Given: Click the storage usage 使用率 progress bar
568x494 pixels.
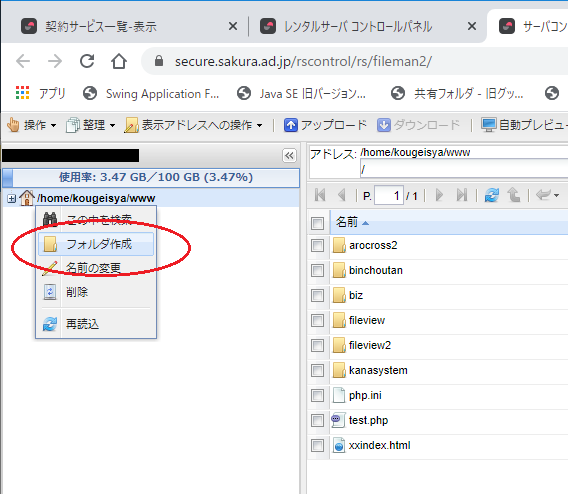Looking at the screenshot, I should (x=151, y=177).
